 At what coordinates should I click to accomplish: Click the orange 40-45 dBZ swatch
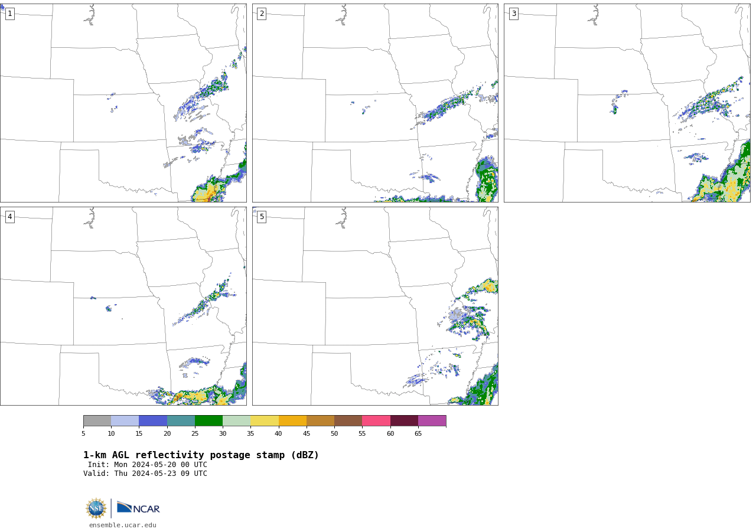coord(292,420)
